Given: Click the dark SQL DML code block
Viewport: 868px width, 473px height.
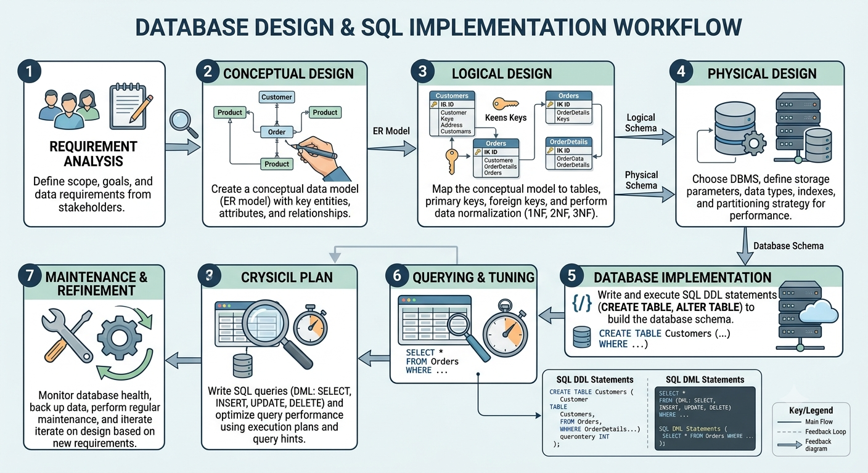Looking at the screenshot, I should pos(705,419).
